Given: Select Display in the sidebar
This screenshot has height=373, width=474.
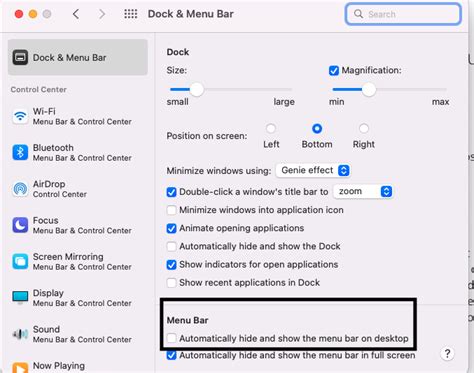Looking at the screenshot, I should [x=78, y=298].
